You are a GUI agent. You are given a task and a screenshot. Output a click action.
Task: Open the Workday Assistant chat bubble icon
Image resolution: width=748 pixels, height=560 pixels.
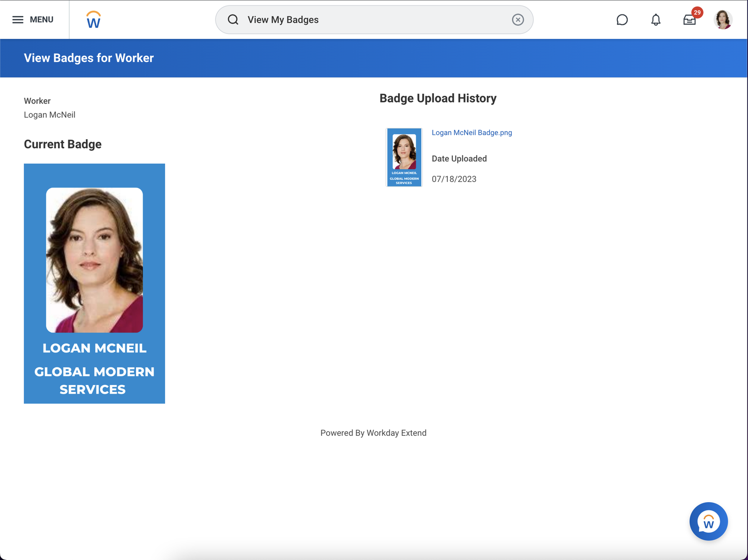coord(622,19)
